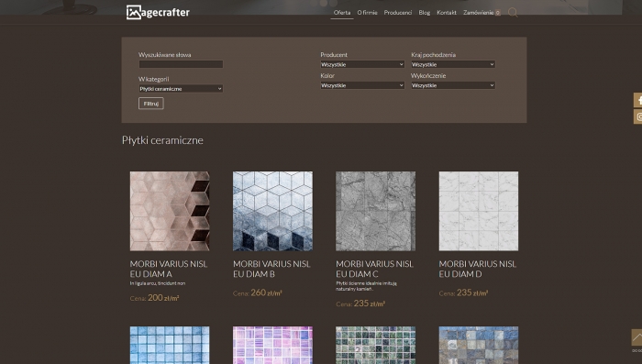
Task: Focus the Wyszukiwane słowa input field
Action: (x=181, y=64)
